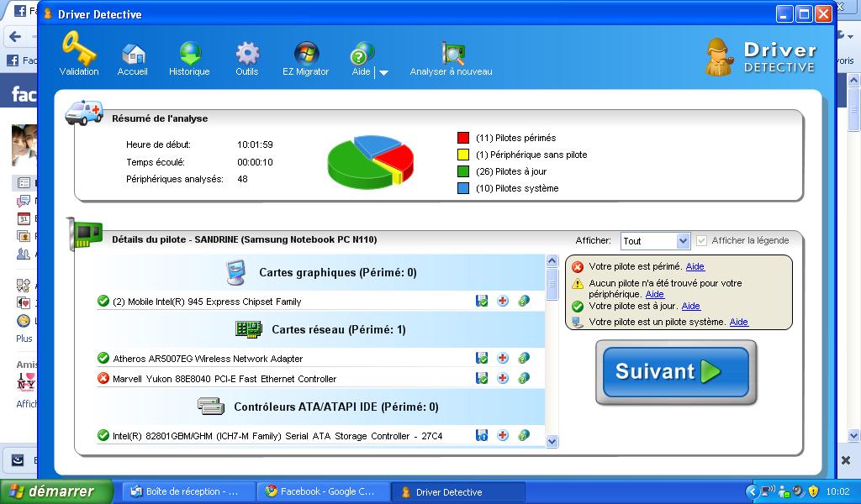The width and height of the screenshot is (861, 504).
Task: Click Analyser à nouveau to rescan
Action: 452,60
